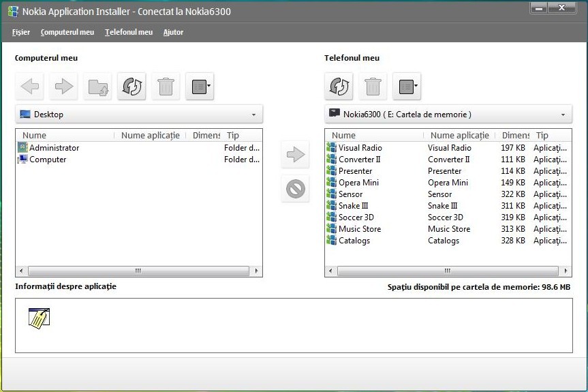Click the computer list horizontal scrollbar thumb
The image size is (588, 392).
tap(138, 271)
